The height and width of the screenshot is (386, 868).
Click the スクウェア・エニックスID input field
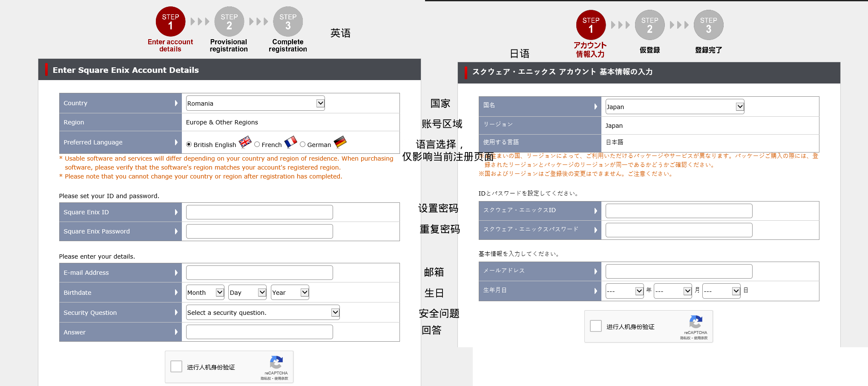tap(679, 211)
